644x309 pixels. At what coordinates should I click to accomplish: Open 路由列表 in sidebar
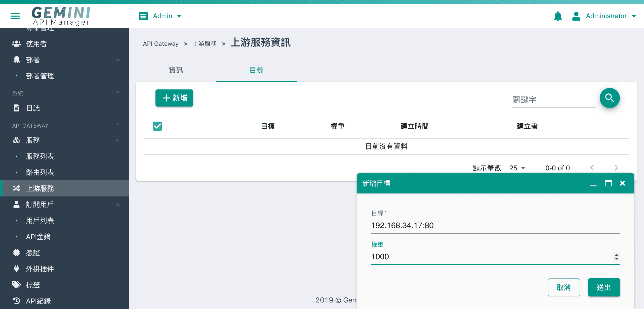[x=40, y=172]
